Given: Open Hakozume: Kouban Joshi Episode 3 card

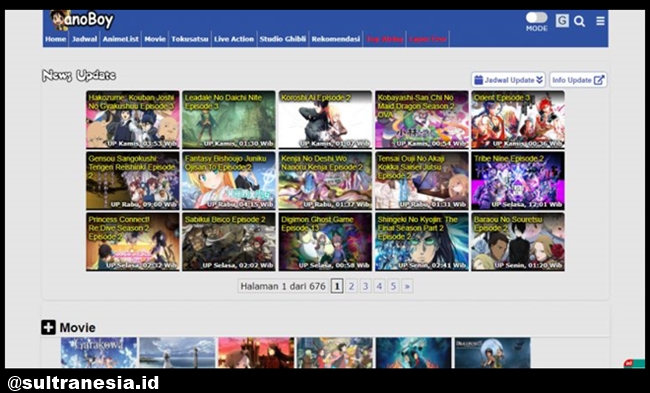Looking at the screenshot, I should 133,119.
